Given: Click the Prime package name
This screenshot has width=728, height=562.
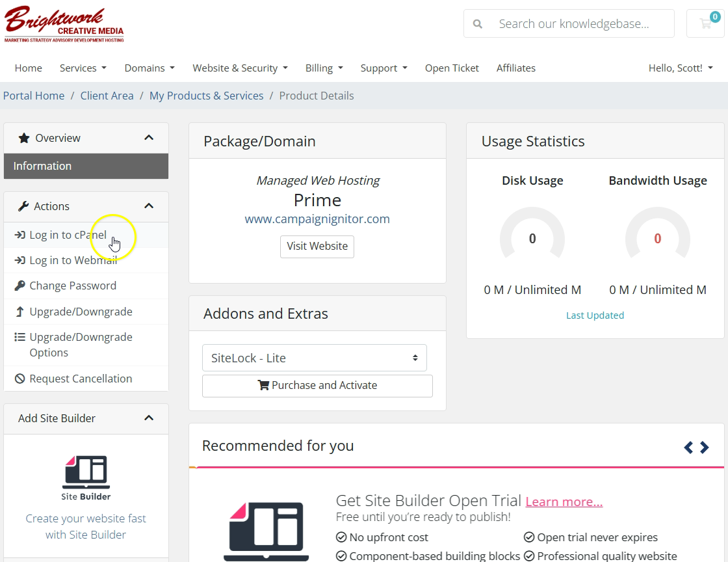Looking at the screenshot, I should pyautogui.click(x=318, y=200).
